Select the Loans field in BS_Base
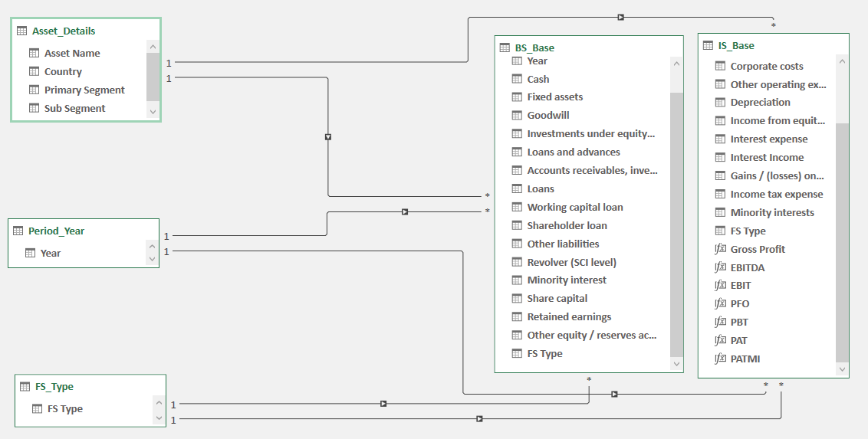Screen dimensions: 868x439 [x=541, y=188]
